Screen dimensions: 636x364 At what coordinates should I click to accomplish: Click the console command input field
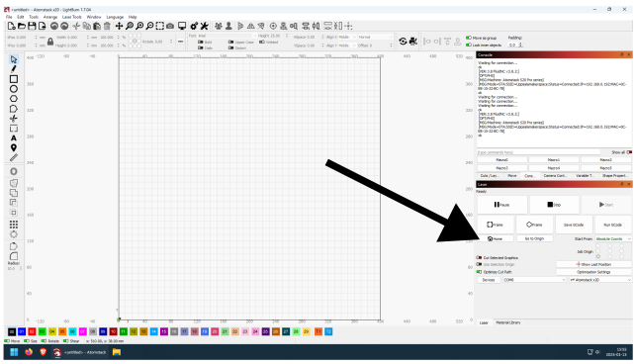539,152
